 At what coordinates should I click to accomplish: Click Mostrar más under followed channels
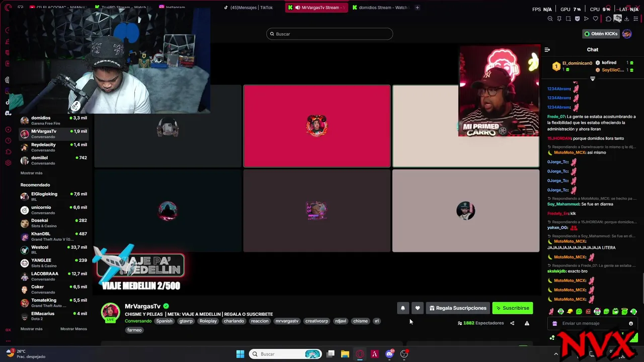tap(31, 173)
